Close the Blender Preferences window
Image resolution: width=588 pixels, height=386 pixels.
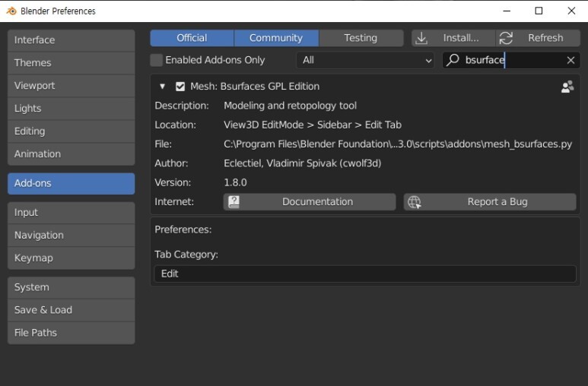(571, 11)
